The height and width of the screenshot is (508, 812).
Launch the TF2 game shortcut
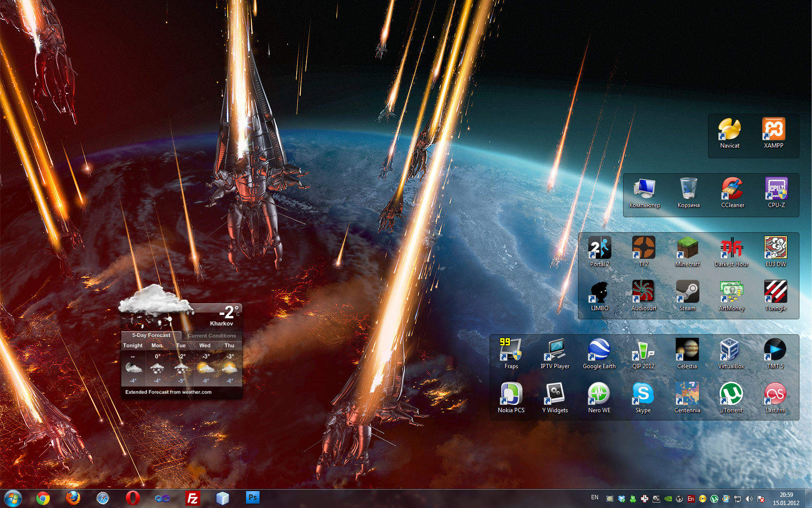click(x=643, y=252)
